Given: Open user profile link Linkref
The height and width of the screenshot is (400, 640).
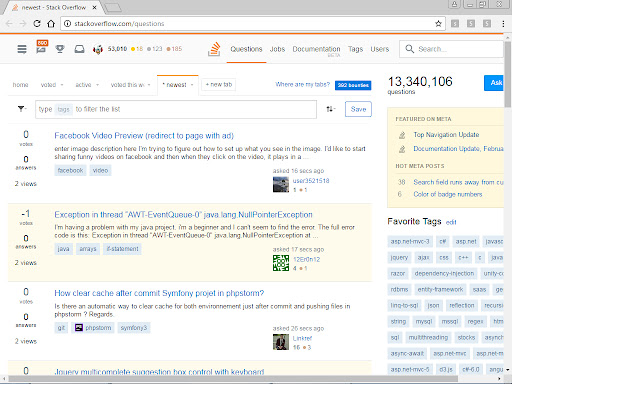Looking at the screenshot, I should tap(302, 338).
